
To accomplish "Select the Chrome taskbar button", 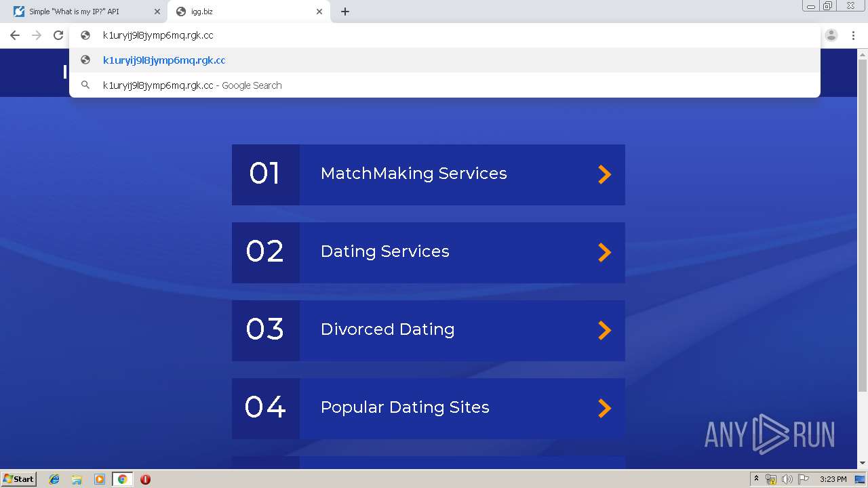I will [122, 479].
